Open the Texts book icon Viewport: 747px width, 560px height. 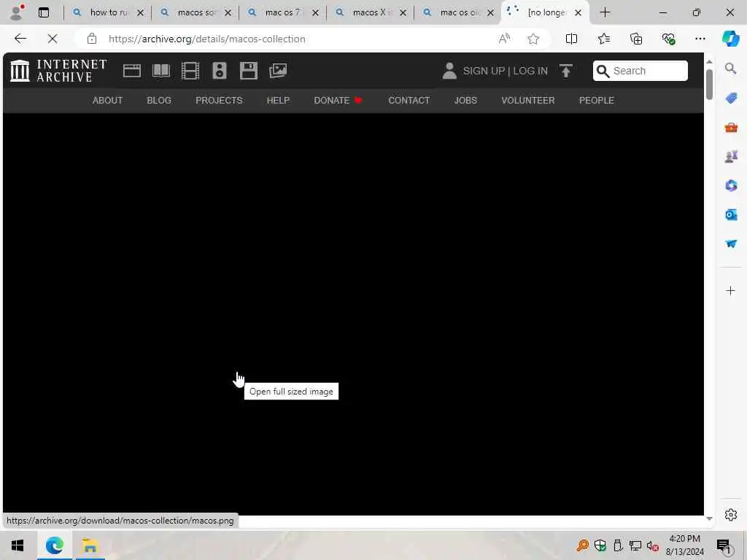tap(161, 71)
